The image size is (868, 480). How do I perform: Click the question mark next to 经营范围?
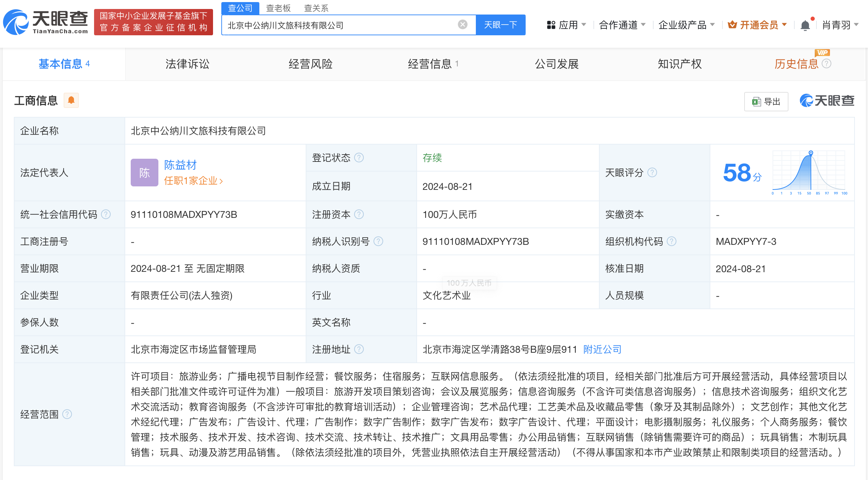point(68,414)
